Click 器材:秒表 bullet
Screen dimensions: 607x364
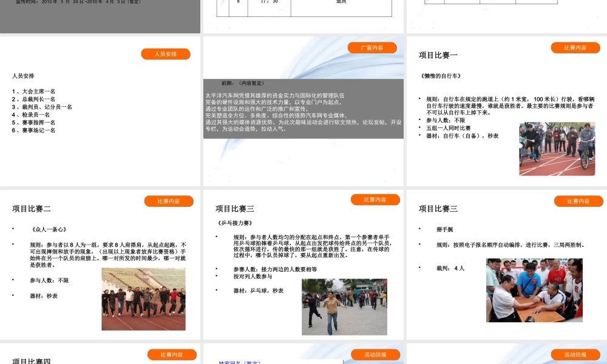[x=44, y=296]
